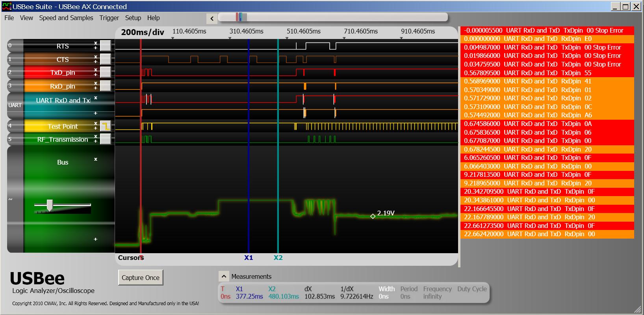Viewport: 644px width, 315px height.
Task: Click the dX value 102.853ms in Measurements
Action: pyautogui.click(x=320, y=296)
